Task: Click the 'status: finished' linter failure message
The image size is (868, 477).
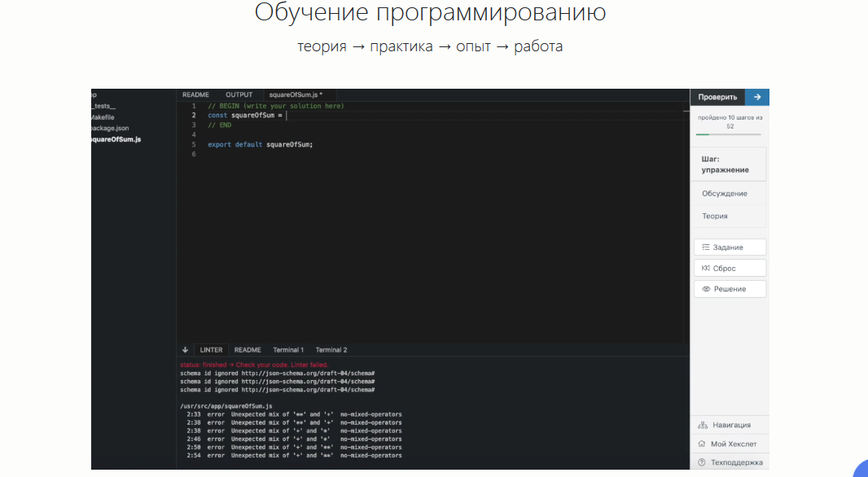Action: (254, 365)
